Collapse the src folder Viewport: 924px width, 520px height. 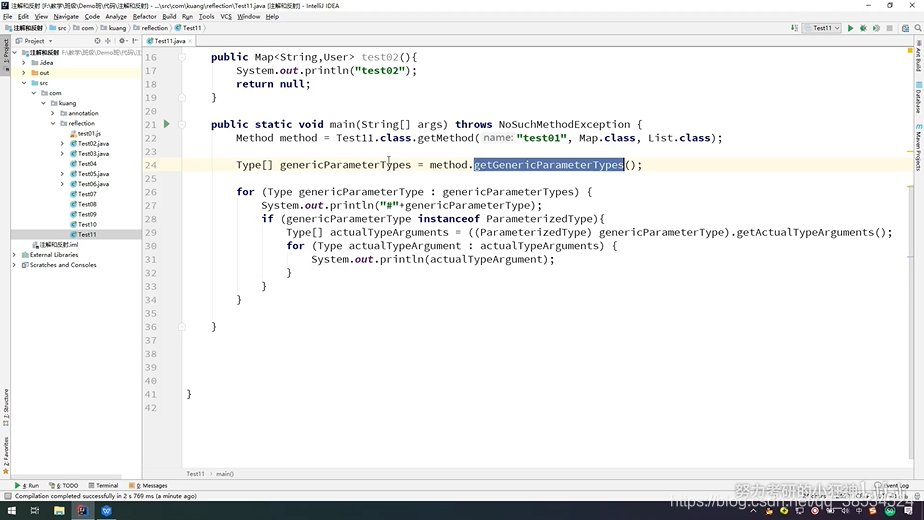[x=24, y=83]
